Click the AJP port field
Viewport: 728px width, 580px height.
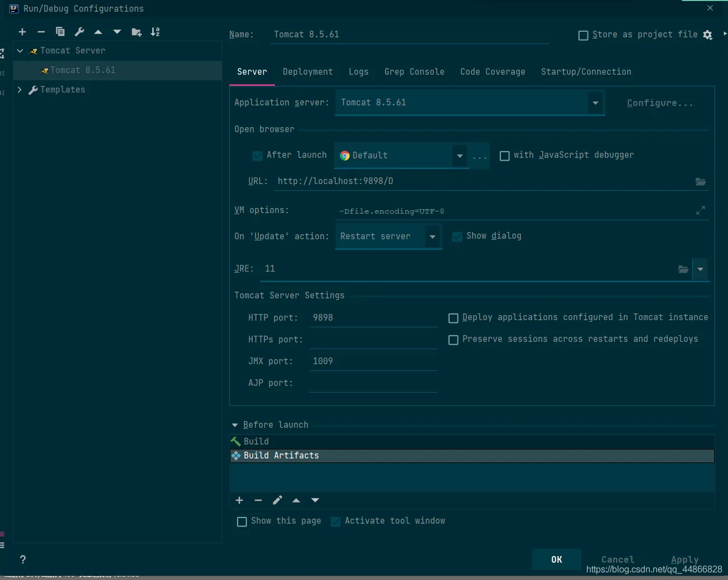click(373, 383)
